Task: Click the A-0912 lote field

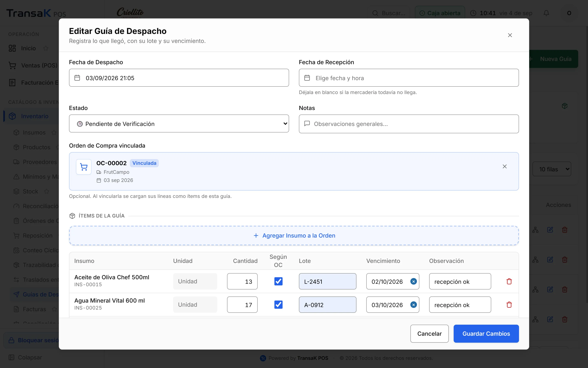Action: point(327,305)
